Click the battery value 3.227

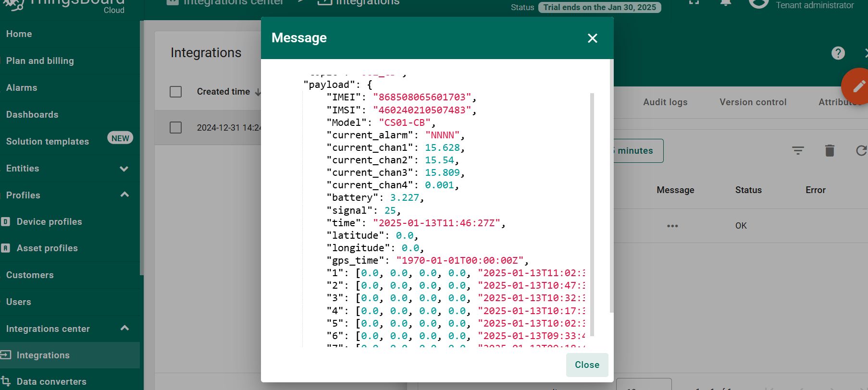(x=405, y=197)
